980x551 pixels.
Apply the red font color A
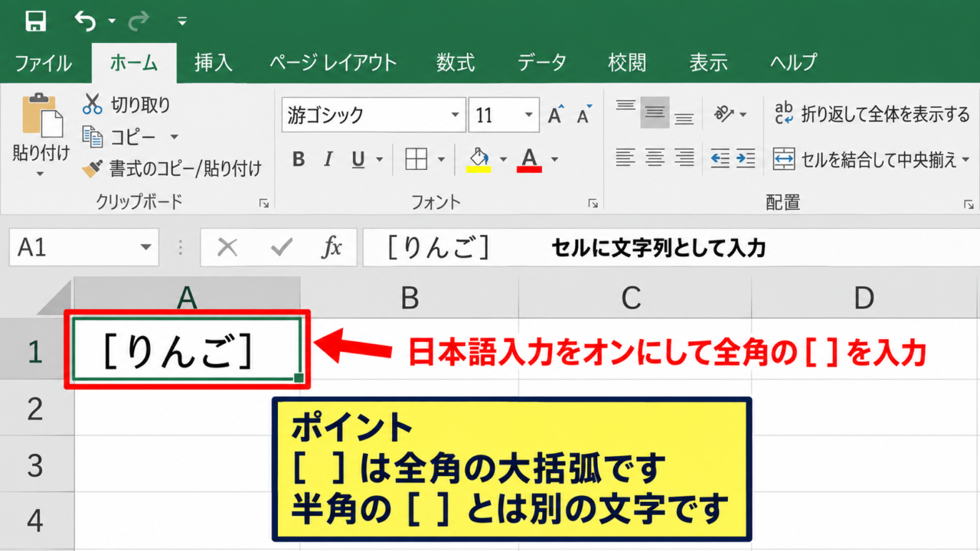click(529, 159)
